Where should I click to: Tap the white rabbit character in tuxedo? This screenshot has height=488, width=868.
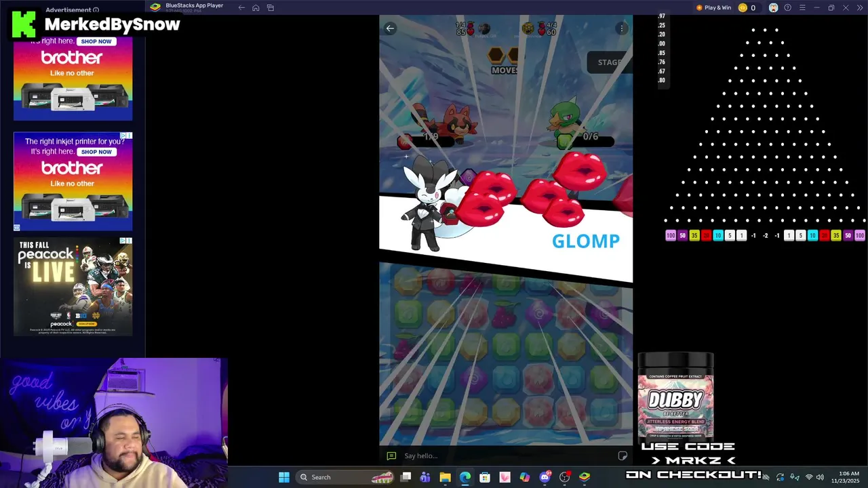point(429,205)
